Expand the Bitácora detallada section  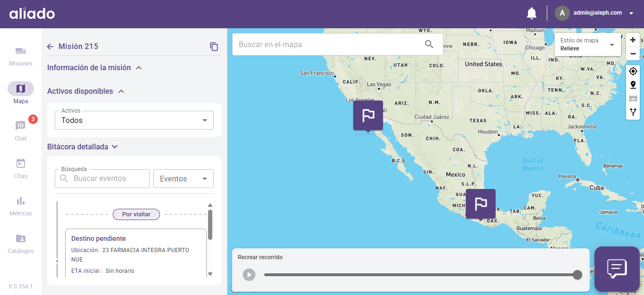tap(114, 147)
